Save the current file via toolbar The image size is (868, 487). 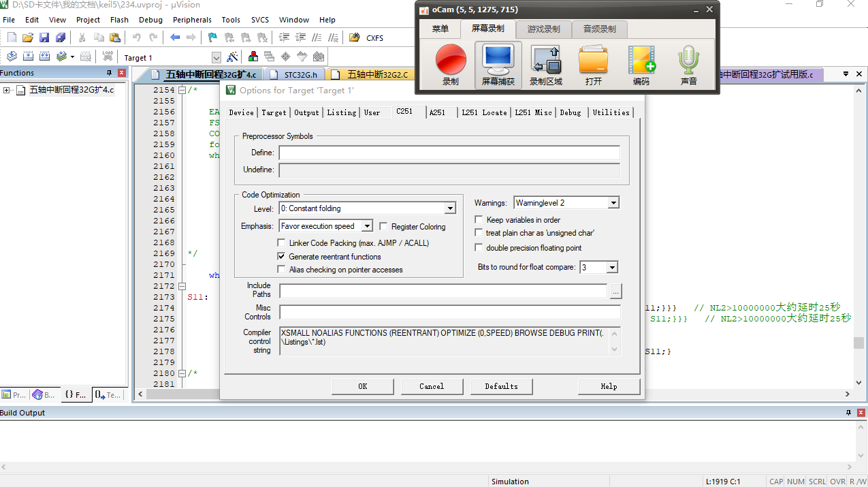click(x=44, y=37)
